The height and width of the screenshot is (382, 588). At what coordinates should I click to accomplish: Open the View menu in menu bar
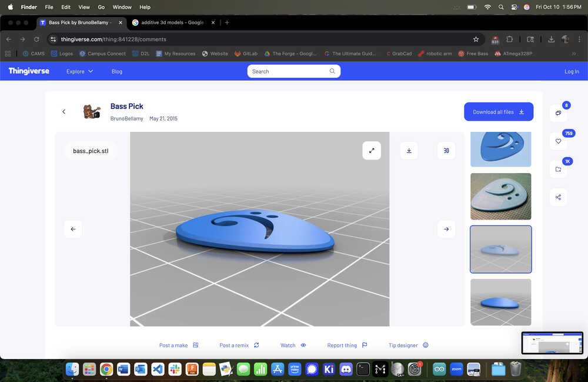pos(84,7)
